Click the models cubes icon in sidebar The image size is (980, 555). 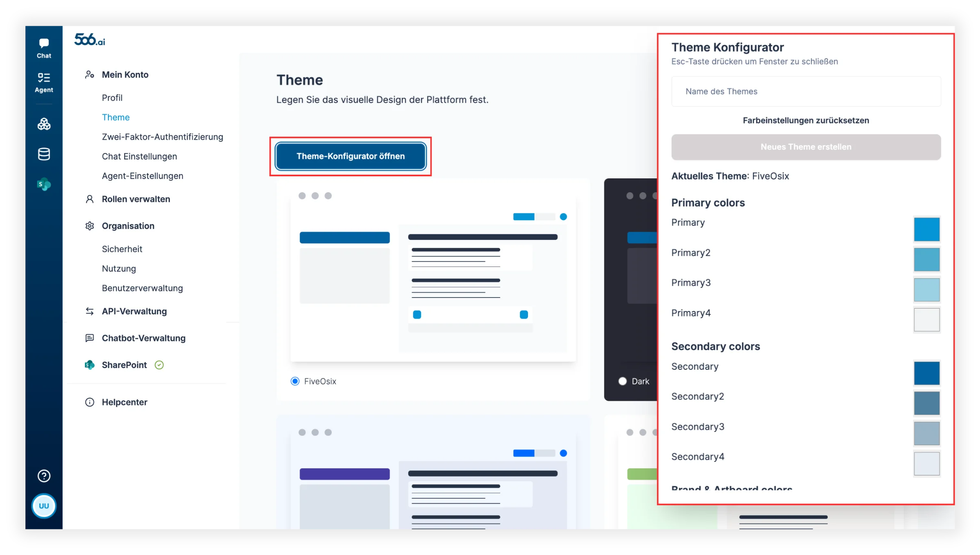click(x=44, y=124)
